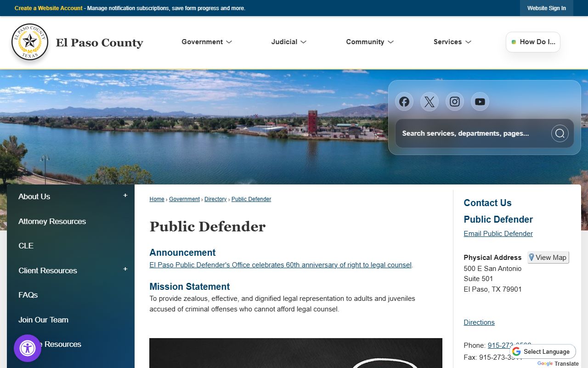Image resolution: width=588 pixels, height=368 pixels.
Task: Click the Mission Statement heading
Action: (190, 287)
